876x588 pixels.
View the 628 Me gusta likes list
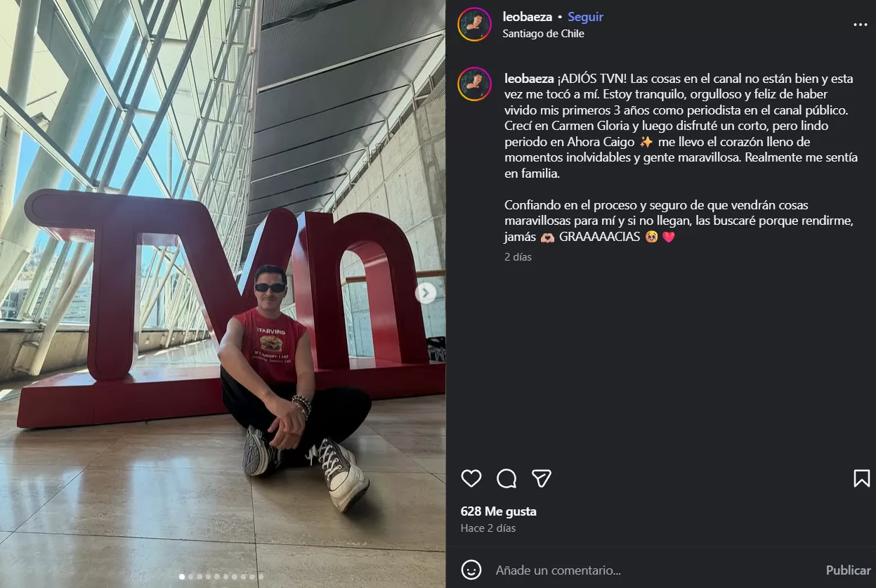498,511
